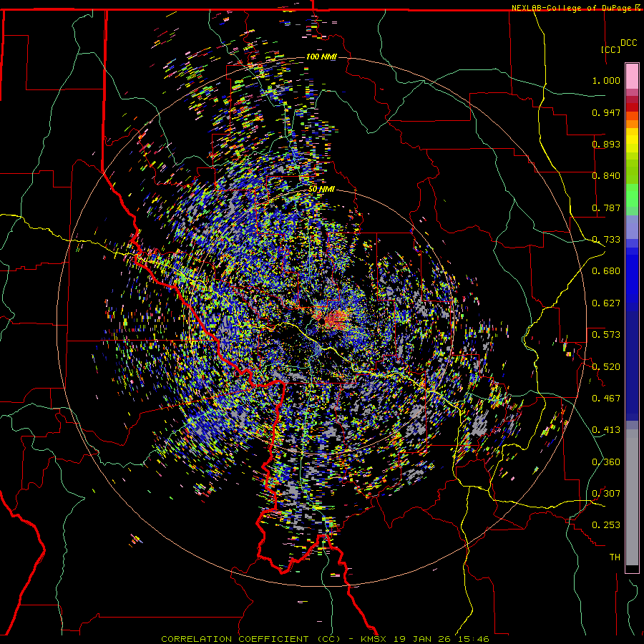Select the 0.733 legend value
This screenshot has height=644, width=644.
coord(606,240)
